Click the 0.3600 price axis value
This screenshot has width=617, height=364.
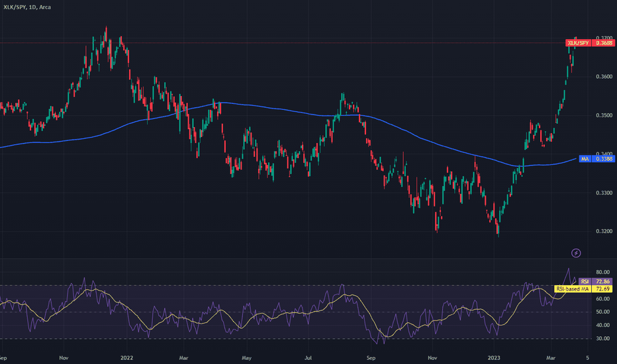coord(604,77)
